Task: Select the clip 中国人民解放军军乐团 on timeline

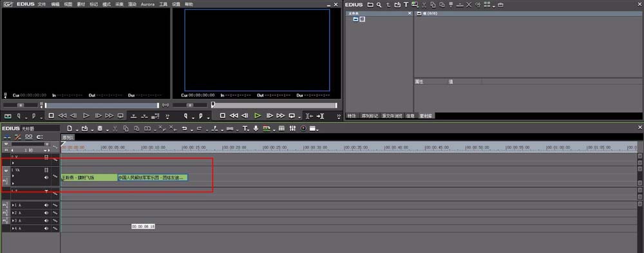Action: coord(153,178)
